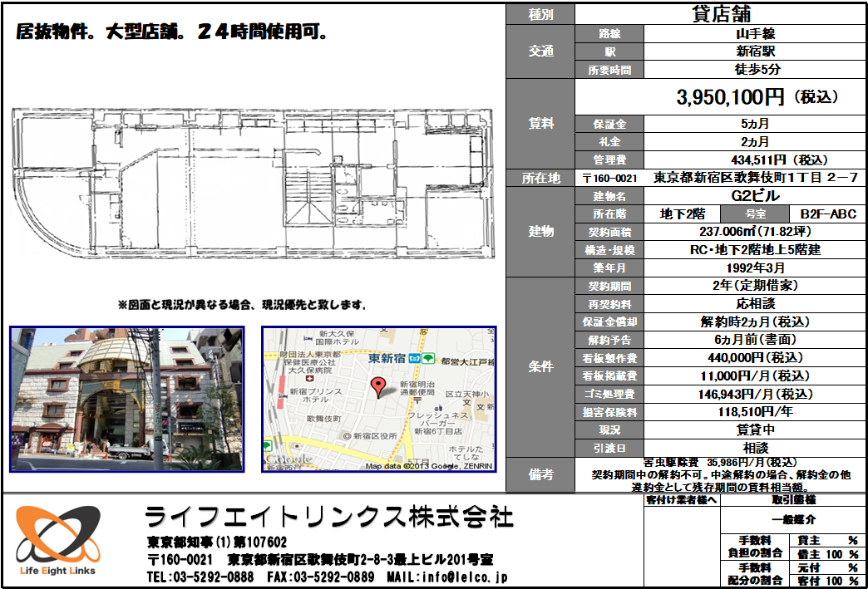Viewport: 868px width, 589px height.
Task: Select the ゴミ処理費 amount 146,943円/月(税込)
Action: [755, 395]
